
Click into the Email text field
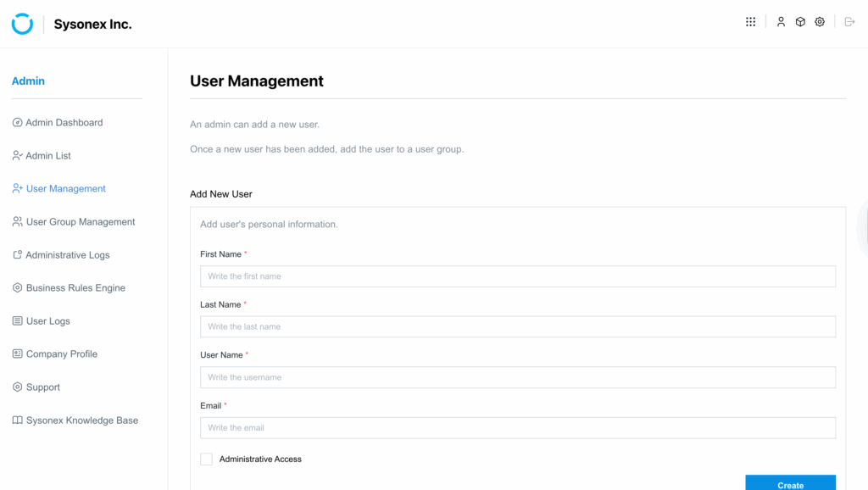tap(517, 428)
